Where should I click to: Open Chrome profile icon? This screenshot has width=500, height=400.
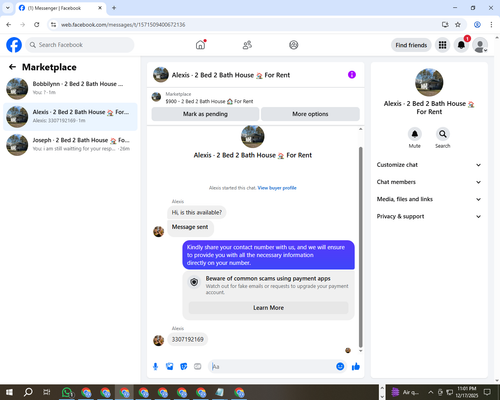point(477,25)
